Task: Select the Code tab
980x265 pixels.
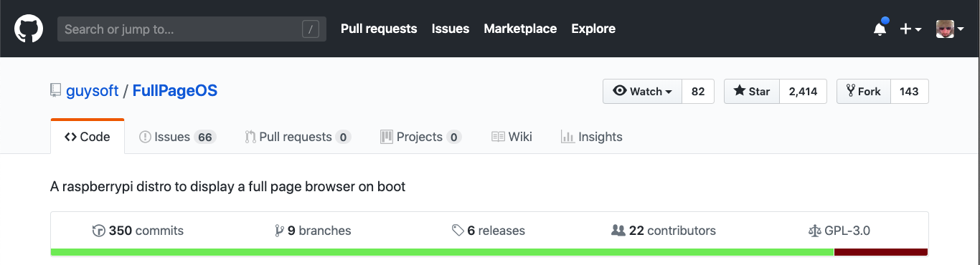Action: pyautogui.click(x=88, y=137)
